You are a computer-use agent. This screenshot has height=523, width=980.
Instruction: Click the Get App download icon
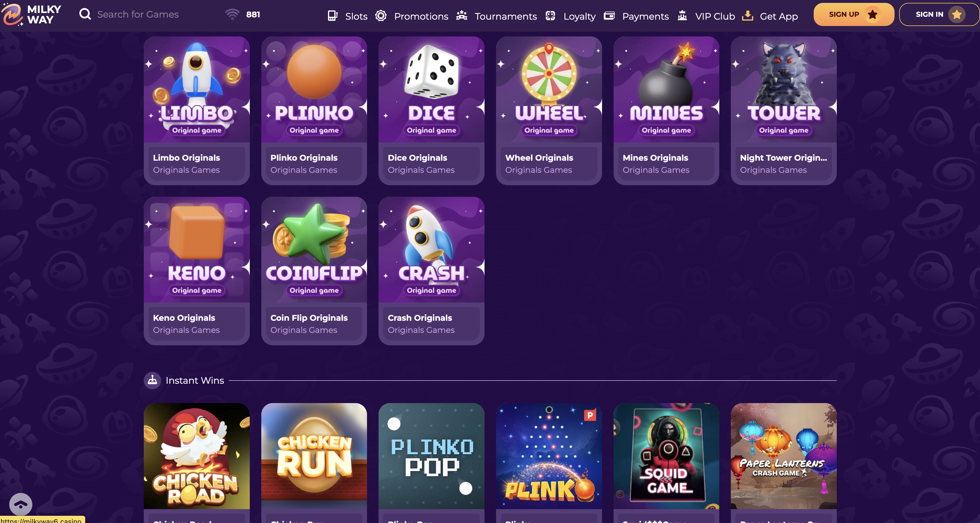748,16
